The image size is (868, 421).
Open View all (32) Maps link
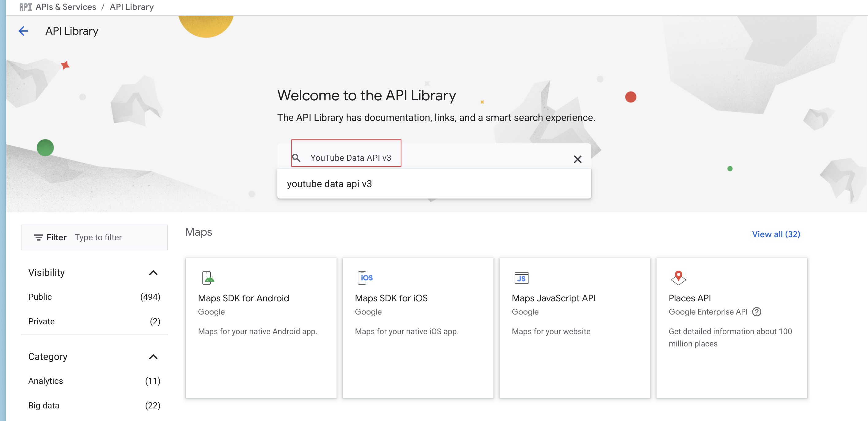(776, 234)
